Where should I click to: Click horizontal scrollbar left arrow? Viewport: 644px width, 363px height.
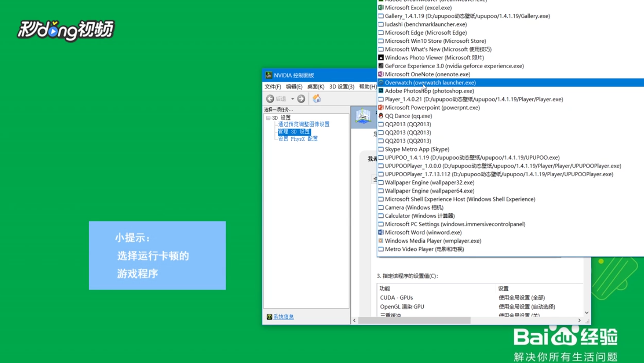(355, 321)
